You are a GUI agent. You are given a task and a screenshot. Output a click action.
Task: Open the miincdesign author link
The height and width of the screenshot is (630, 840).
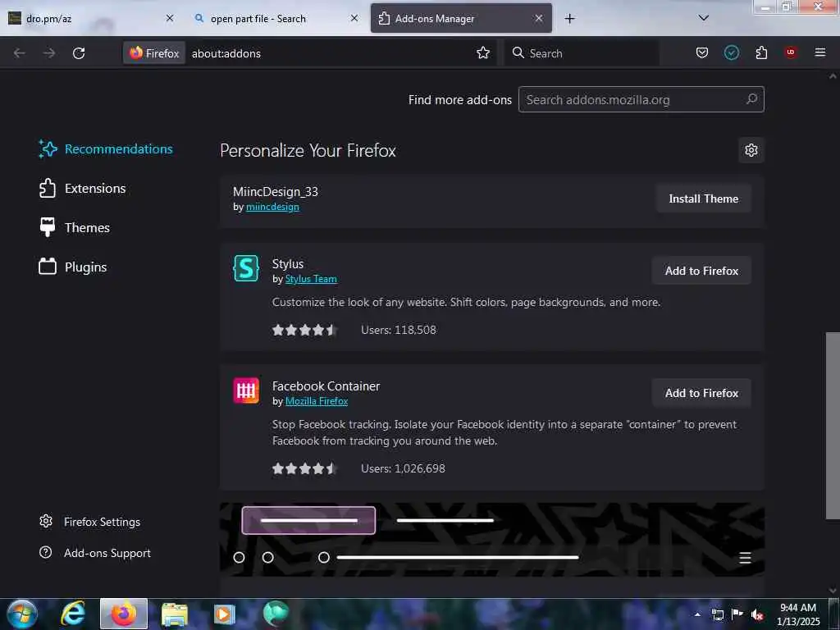click(x=272, y=207)
